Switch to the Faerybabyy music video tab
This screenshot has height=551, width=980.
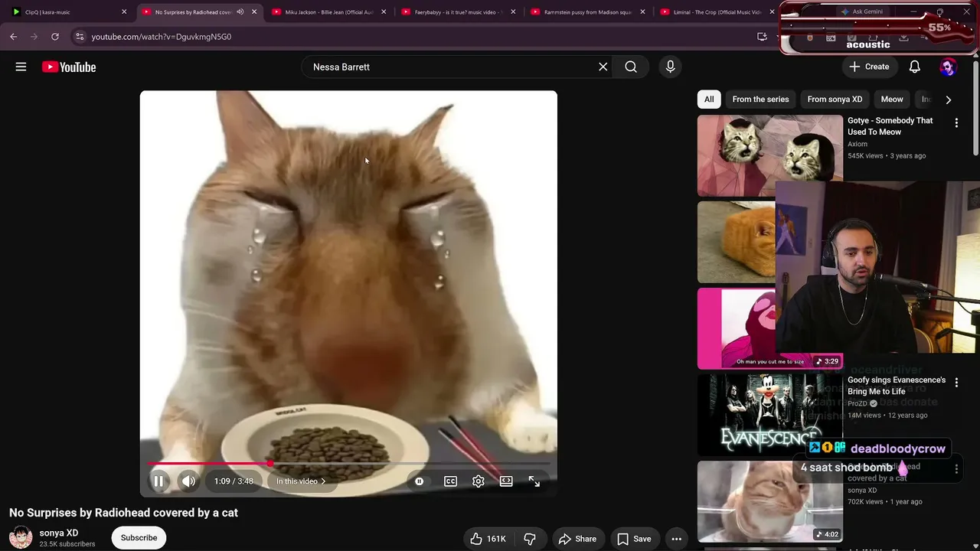pos(459,12)
